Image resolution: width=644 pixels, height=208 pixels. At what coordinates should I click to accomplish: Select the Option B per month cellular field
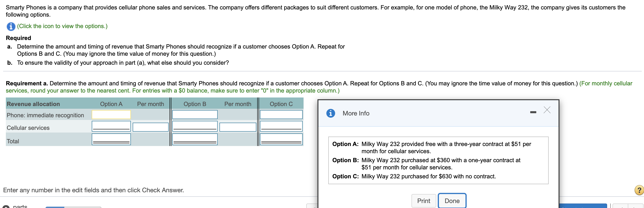(238, 127)
